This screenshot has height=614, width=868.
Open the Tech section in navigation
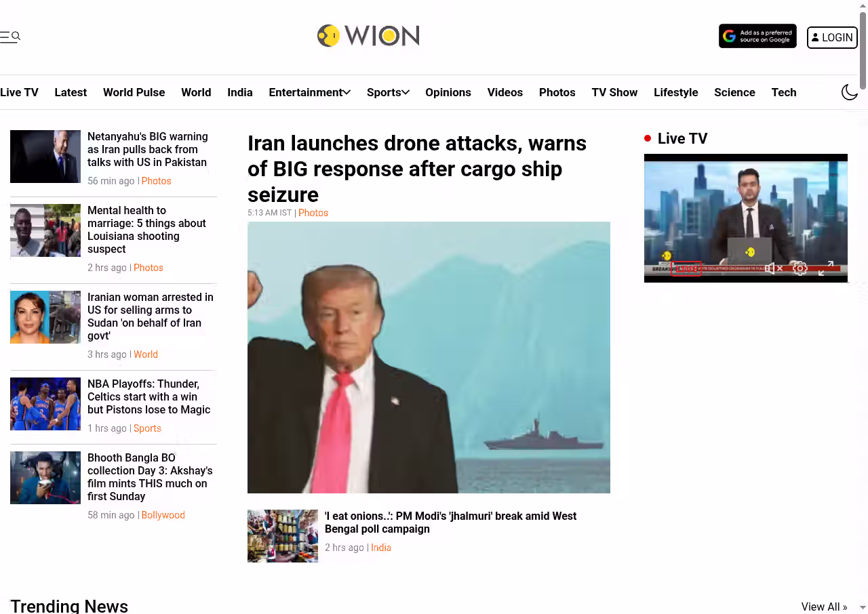click(x=784, y=92)
